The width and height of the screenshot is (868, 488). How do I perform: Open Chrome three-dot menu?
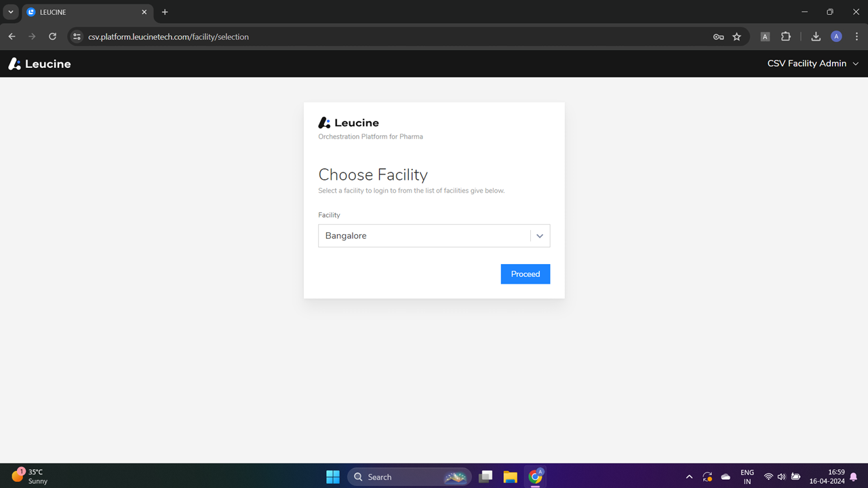pyautogui.click(x=856, y=37)
